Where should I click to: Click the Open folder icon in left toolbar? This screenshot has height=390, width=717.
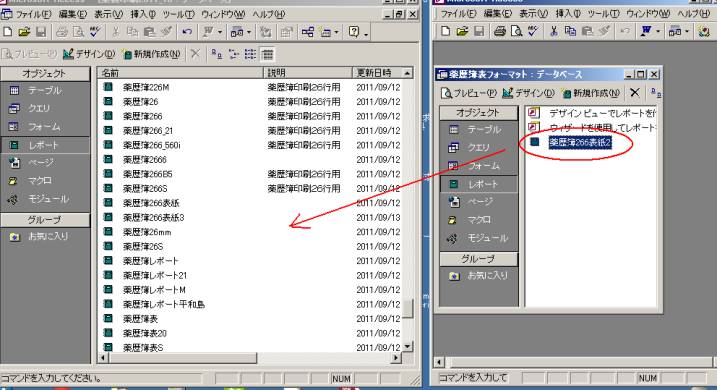pos(24,32)
